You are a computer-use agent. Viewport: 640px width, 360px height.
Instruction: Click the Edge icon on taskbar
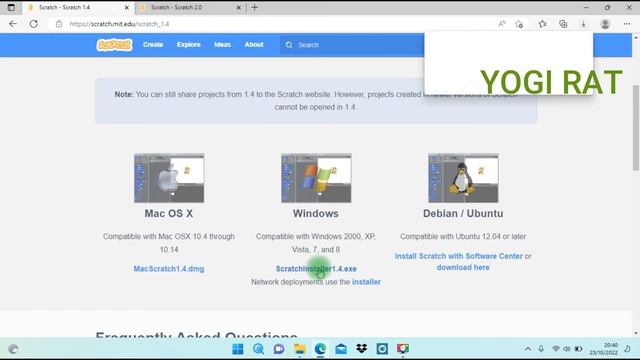(x=320, y=349)
